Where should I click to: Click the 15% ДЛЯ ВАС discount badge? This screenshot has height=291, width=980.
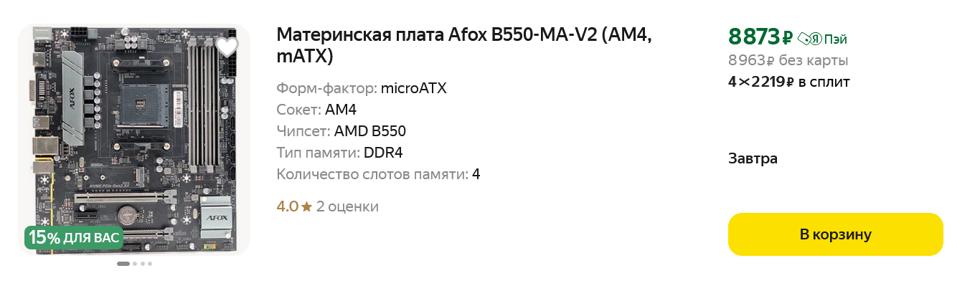click(x=73, y=237)
